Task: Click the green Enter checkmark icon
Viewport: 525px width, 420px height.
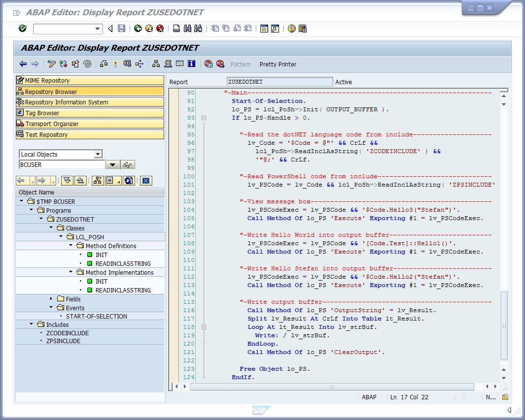Action: (x=23, y=29)
